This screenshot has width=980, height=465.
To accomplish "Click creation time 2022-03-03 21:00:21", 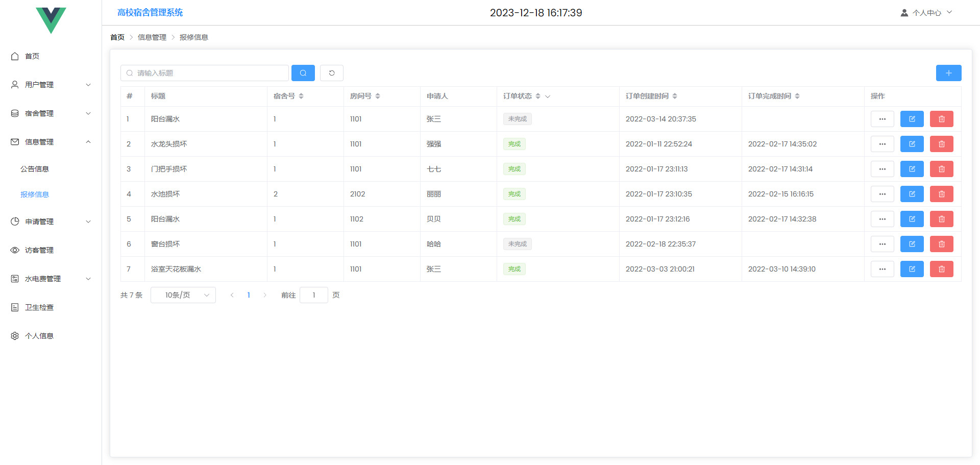I will (660, 269).
